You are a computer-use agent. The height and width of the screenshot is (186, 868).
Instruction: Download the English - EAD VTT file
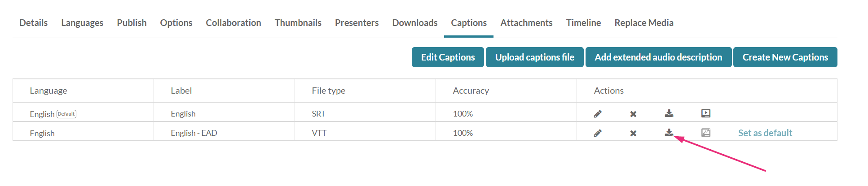669,133
